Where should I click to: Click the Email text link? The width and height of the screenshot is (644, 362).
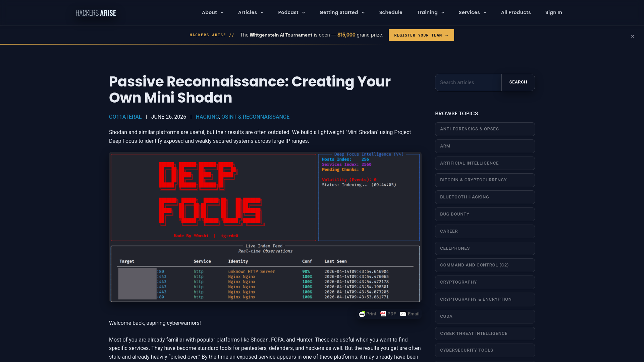(414, 314)
